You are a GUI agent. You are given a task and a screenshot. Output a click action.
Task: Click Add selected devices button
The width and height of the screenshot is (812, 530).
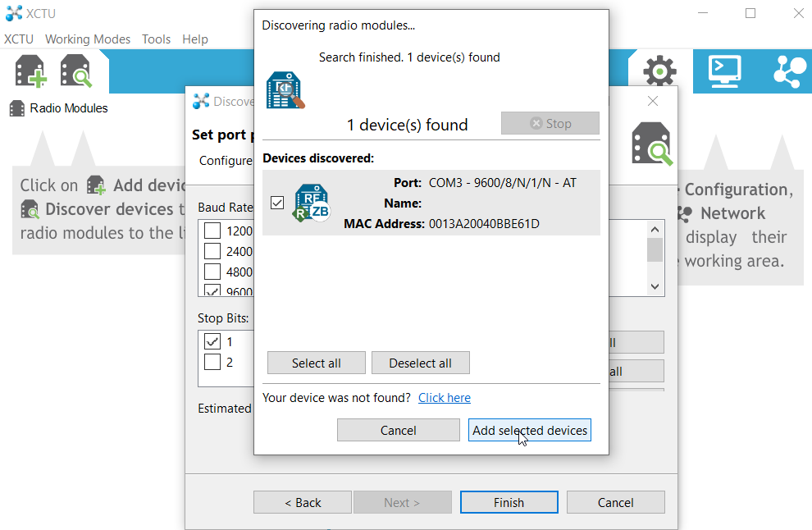529,430
